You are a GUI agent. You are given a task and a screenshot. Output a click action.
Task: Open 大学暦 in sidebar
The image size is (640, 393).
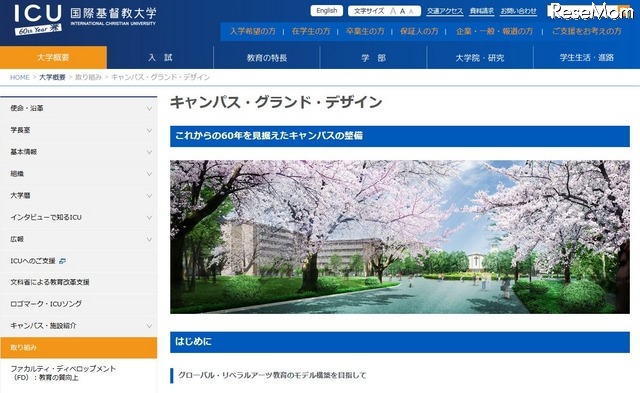click(20, 195)
